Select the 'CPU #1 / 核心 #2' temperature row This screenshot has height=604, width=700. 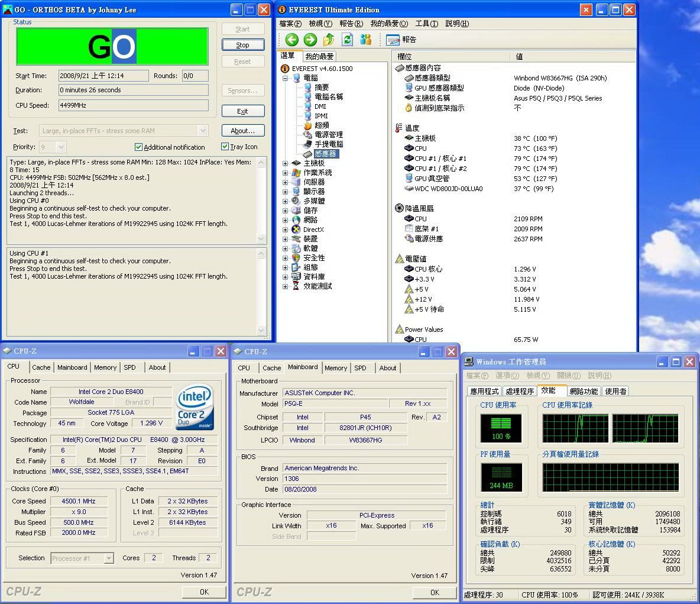coord(480,169)
